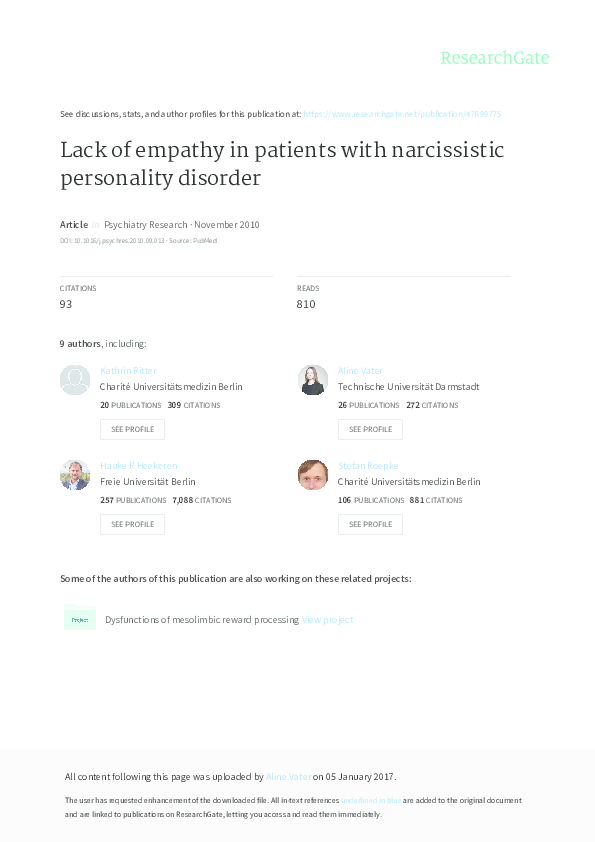
Task: Click the green Project badge icon
Action: click(x=79, y=618)
